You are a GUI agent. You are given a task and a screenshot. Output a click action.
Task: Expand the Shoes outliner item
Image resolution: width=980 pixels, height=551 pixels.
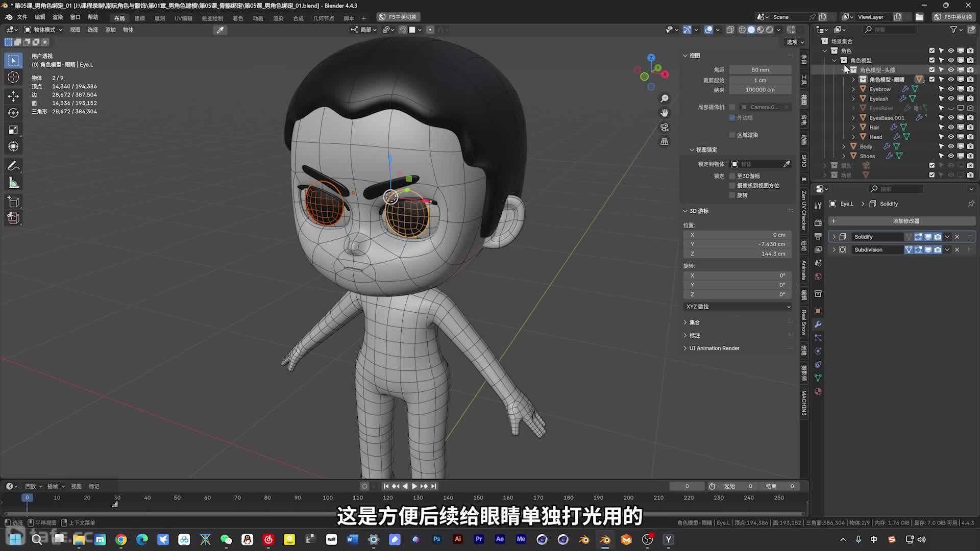(x=843, y=156)
